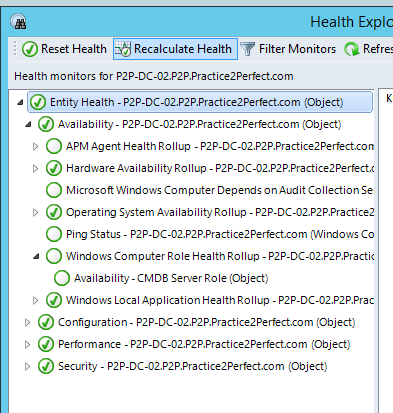
Task: Click the green checkmark icon on Reset Health
Action: coord(30,49)
